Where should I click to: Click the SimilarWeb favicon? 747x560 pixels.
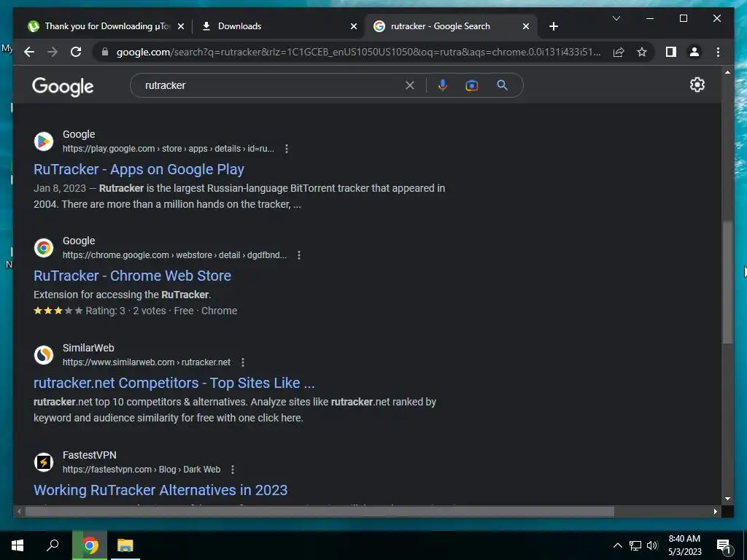(x=43, y=355)
